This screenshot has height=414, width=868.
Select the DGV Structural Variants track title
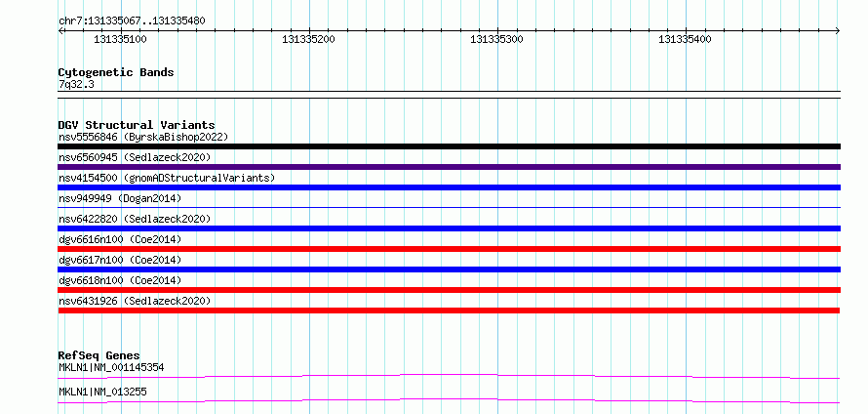(137, 125)
